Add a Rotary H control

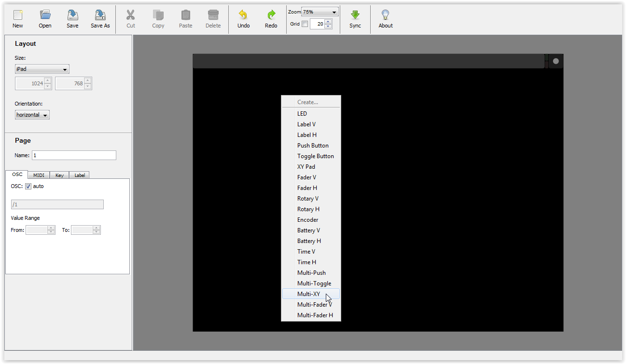click(x=311, y=209)
